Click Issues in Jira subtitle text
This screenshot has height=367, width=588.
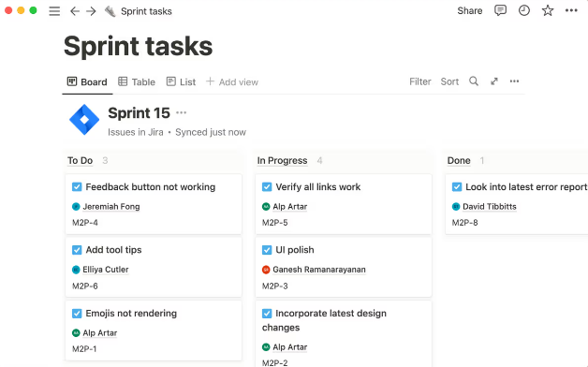[x=136, y=132]
